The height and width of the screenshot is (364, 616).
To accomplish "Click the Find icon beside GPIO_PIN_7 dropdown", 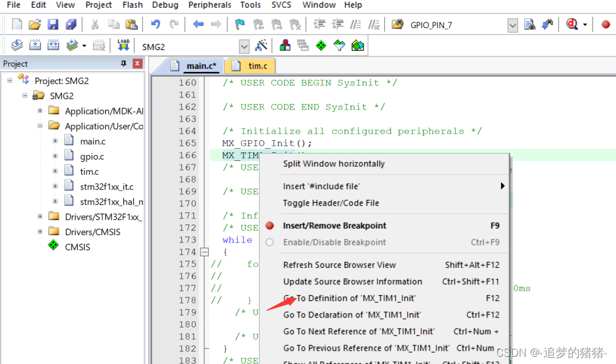I will coord(529,24).
